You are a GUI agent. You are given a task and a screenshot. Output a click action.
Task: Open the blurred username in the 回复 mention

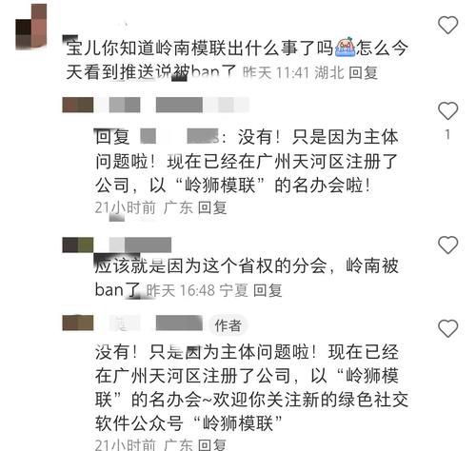179,136
